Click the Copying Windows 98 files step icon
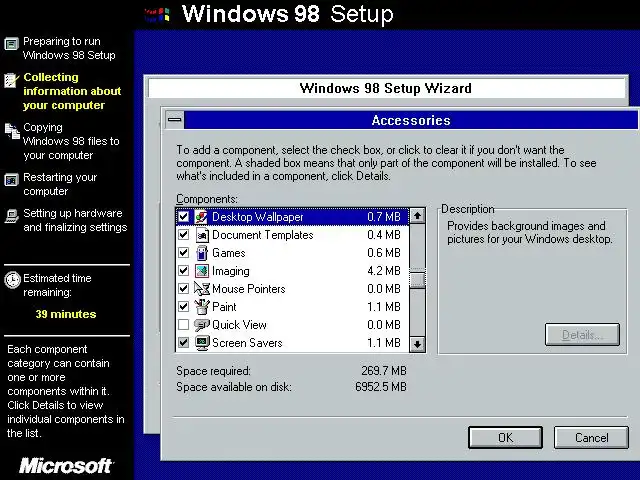Screen dimensions: 640x480 [x=12, y=131]
